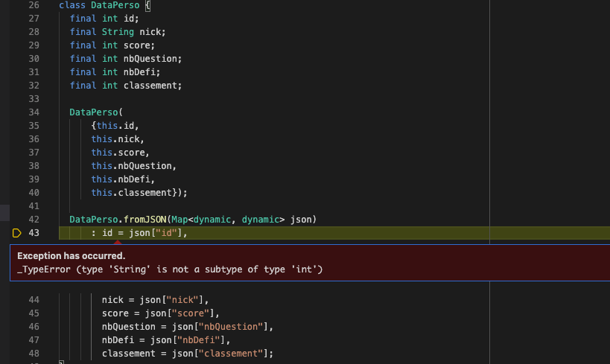Click the "nbQuestion" string key on line 46
Image resolution: width=610 pixels, height=364 pixels.
pos(240,327)
